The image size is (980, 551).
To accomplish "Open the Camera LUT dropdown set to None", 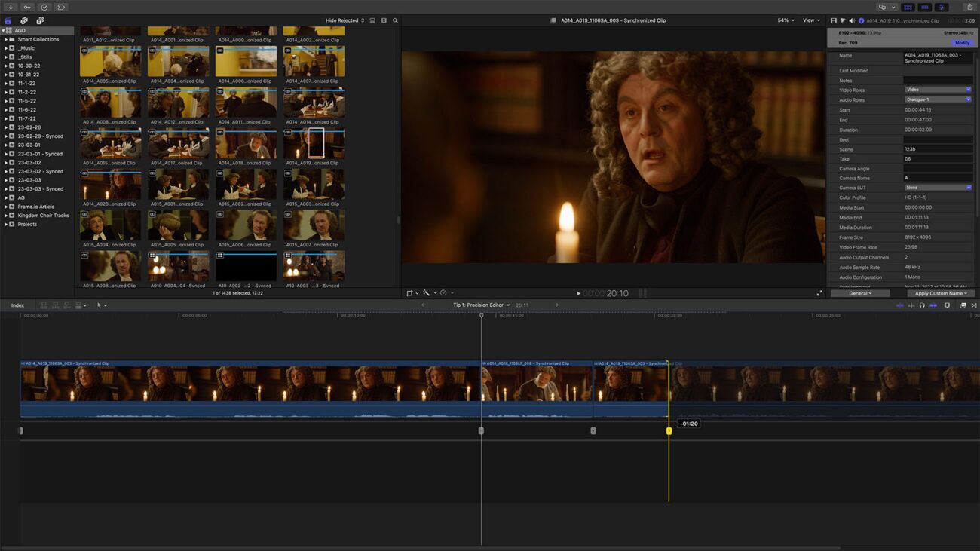I will click(x=938, y=187).
